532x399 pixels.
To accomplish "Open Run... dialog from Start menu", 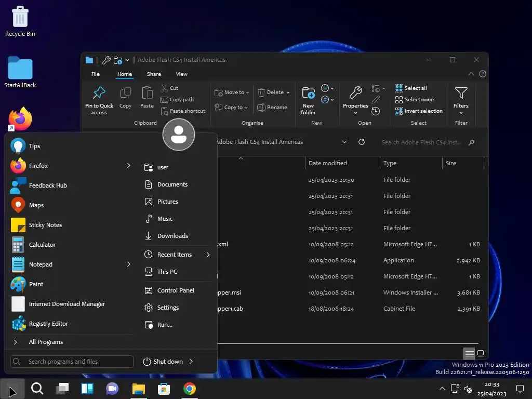I will 177,325.
